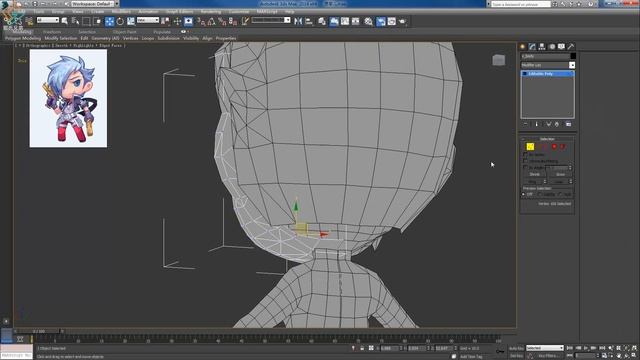Click the Render Production teapot icon
The width and height of the screenshot is (640, 360).
[402, 22]
